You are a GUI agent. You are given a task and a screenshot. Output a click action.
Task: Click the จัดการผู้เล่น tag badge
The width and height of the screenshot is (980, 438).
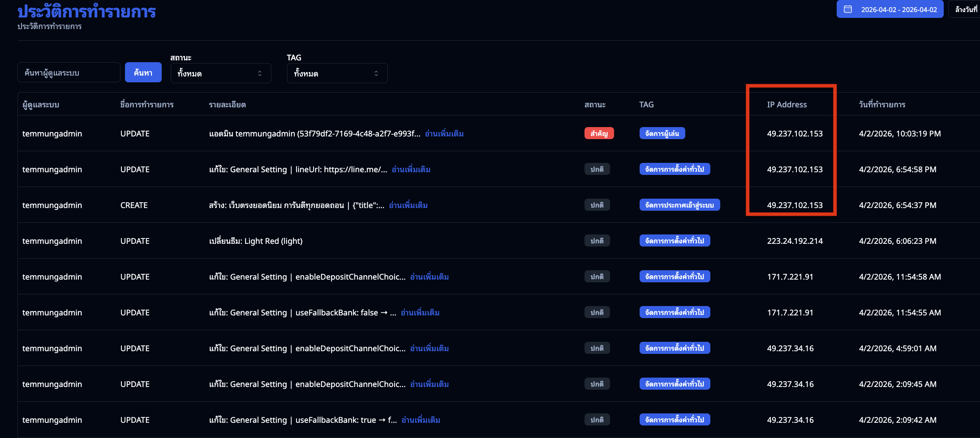click(x=662, y=133)
